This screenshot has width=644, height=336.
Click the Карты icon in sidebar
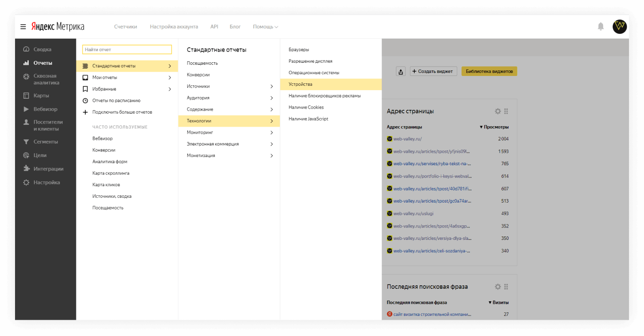26,96
